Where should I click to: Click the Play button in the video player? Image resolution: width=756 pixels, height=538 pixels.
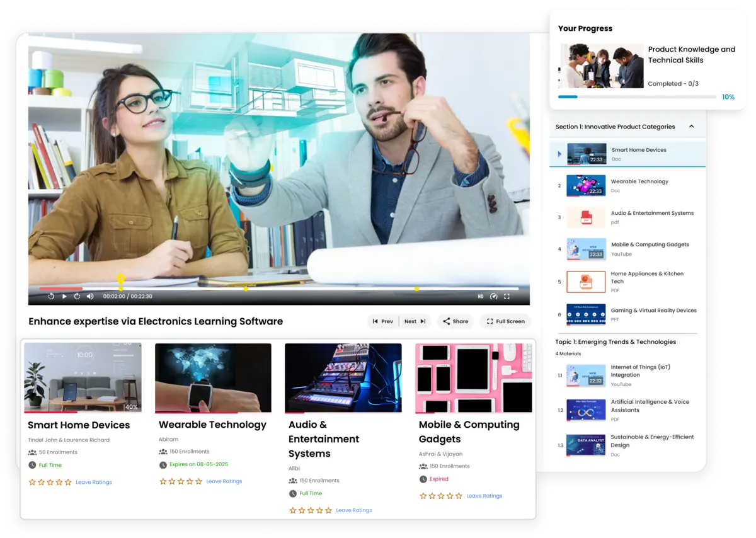point(64,295)
